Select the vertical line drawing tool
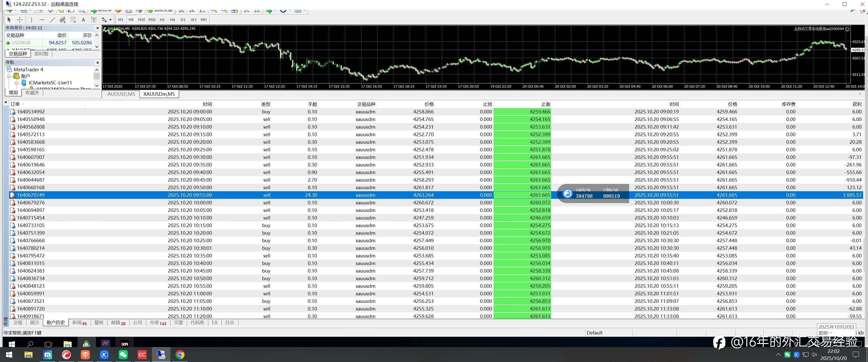The height and width of the screenshot is (362, 868). 32,20
